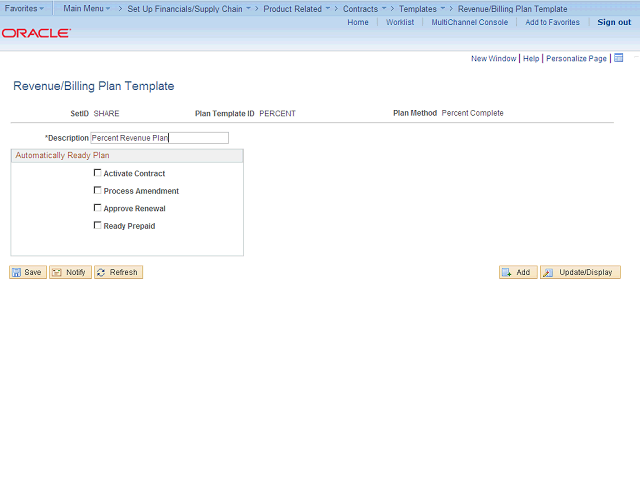
Task: Click the Oracle logo
Action: (x=36, y=33)
